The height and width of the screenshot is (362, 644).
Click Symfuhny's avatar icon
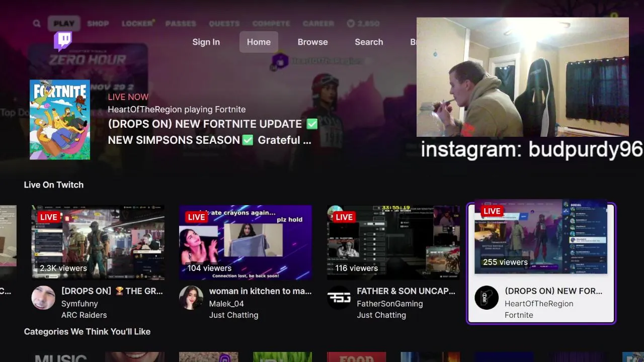pos(43,298)
